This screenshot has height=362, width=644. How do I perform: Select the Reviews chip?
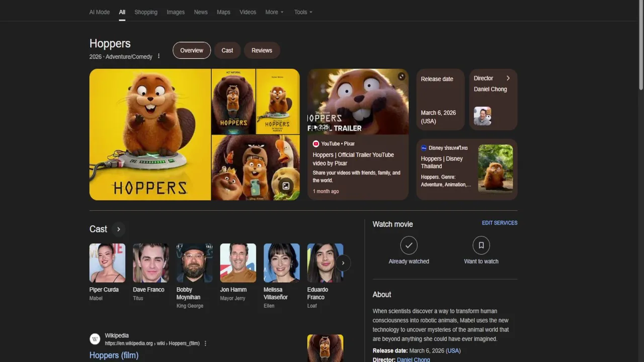262,50
